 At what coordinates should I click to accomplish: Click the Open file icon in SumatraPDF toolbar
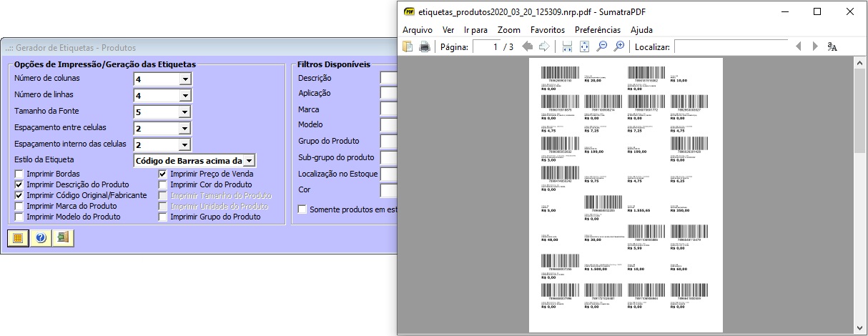[x=408, y=46]
